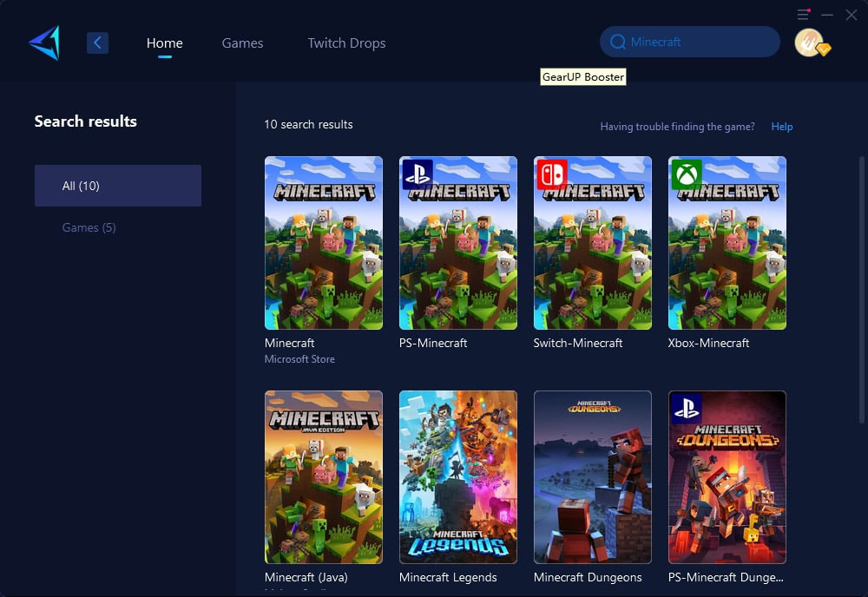This screenshot has width=868, height=597.
Task: Click the 'Having trouble finding the game?' text
Action: click(678, 127)
